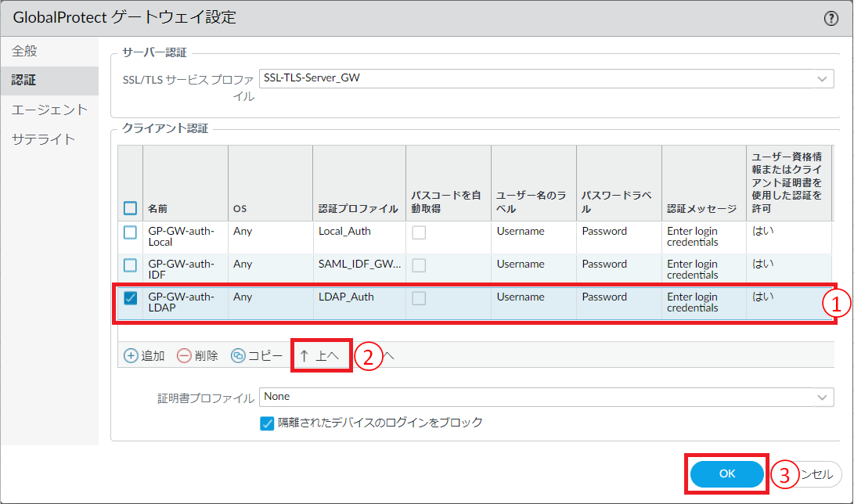Switch to the エージェント tab
This screenshot has height=504, width=854.
[x=49, y=110]
